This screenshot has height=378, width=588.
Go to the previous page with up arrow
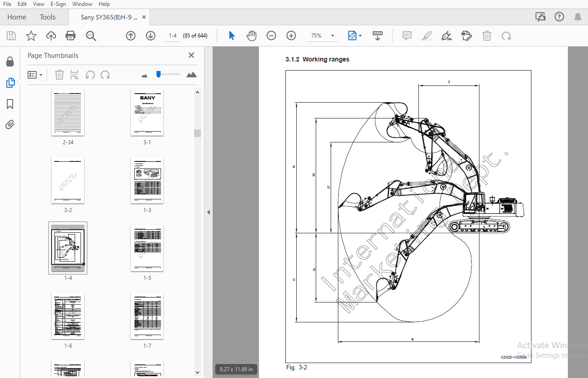click(131, 36)
